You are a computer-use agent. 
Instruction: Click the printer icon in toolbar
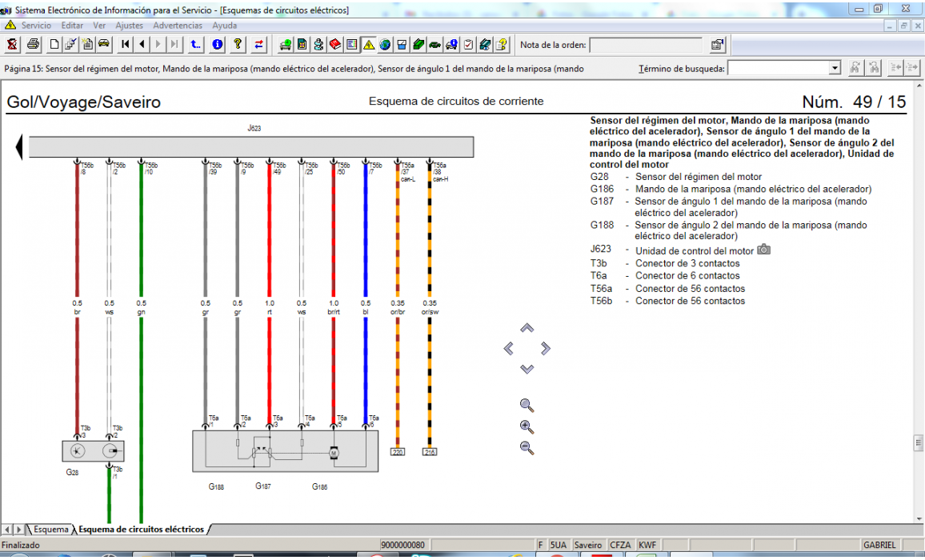33,44
